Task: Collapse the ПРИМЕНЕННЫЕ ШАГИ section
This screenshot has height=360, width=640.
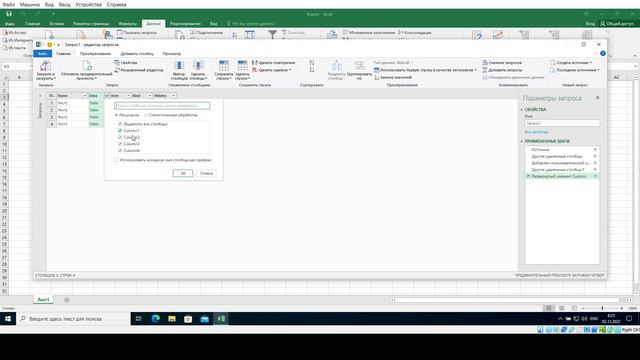Action: (522, 141)
